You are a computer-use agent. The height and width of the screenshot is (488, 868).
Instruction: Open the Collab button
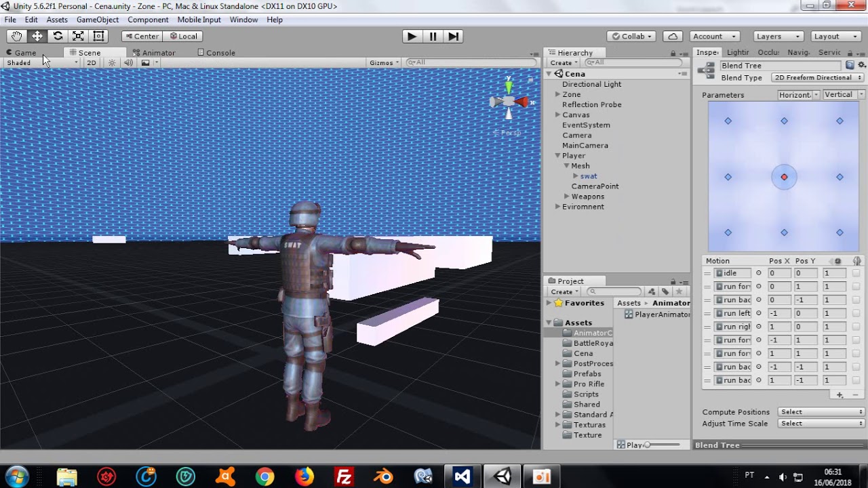631,37
